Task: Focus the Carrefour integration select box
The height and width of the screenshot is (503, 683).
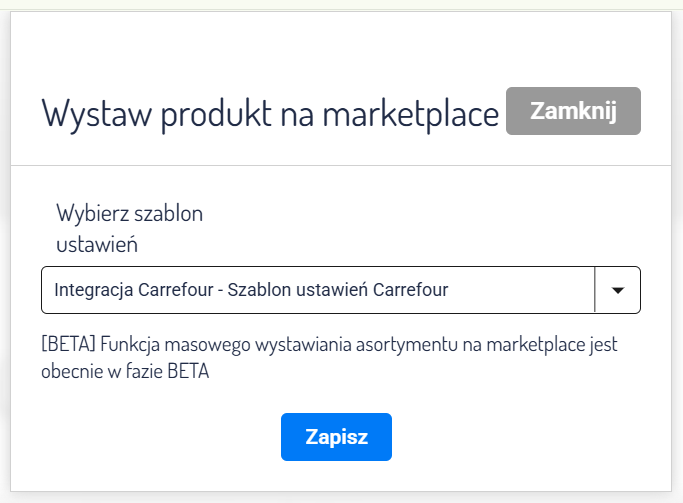Action: click(300, 290)
